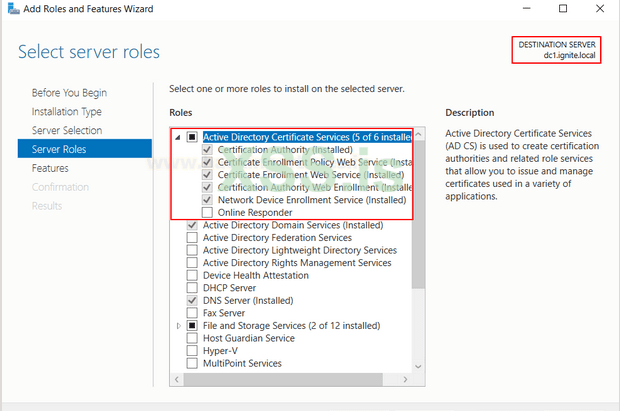Toggle Certificate Enrollment Policy Web Service checkbox

click(207, 162)
